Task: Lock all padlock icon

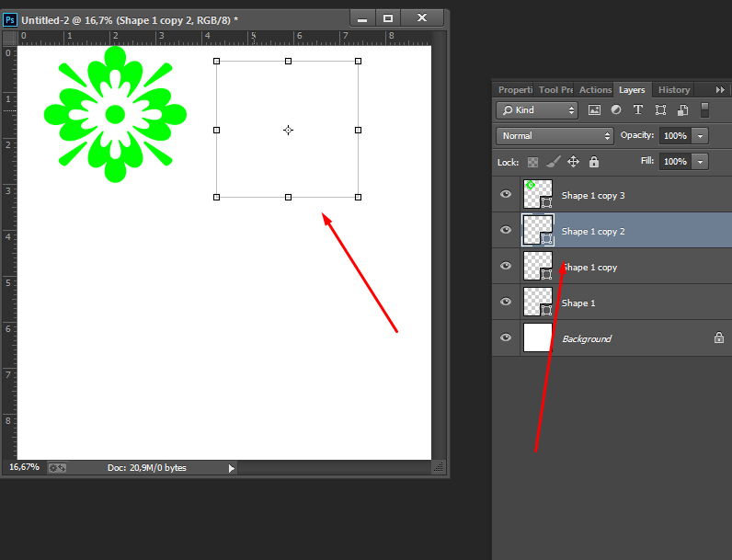Action: (x=594, y=162)
